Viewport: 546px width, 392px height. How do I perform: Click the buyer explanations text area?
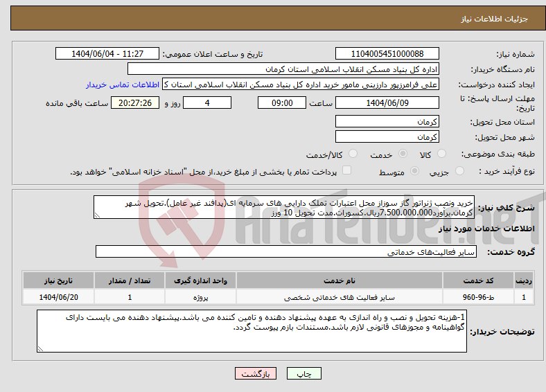252,331
